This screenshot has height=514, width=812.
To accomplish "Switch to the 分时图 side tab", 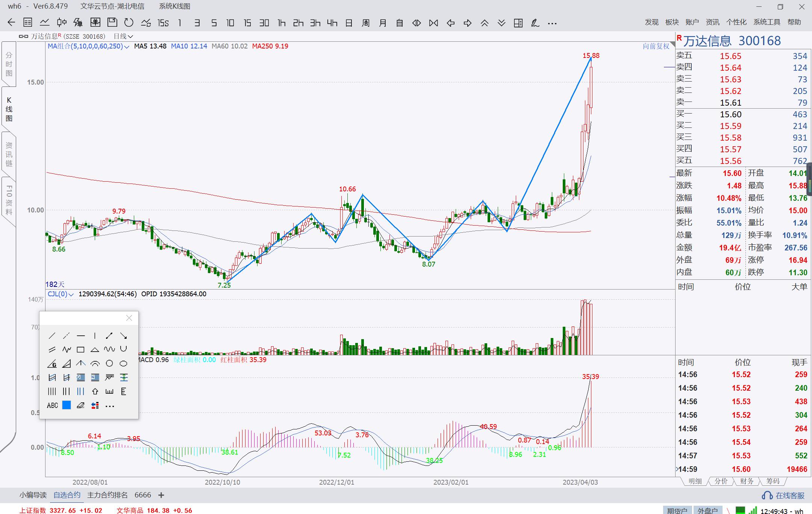I will 9,64.
